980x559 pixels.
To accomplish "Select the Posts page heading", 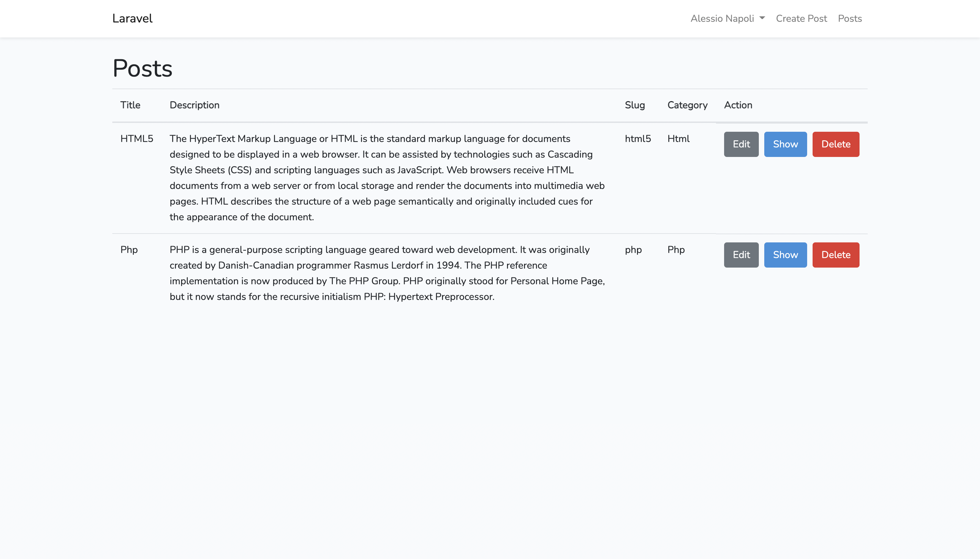I will tap(142, 68).
